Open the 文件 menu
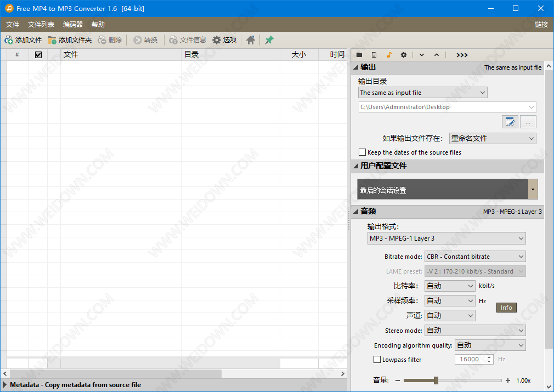 [13, 24]
